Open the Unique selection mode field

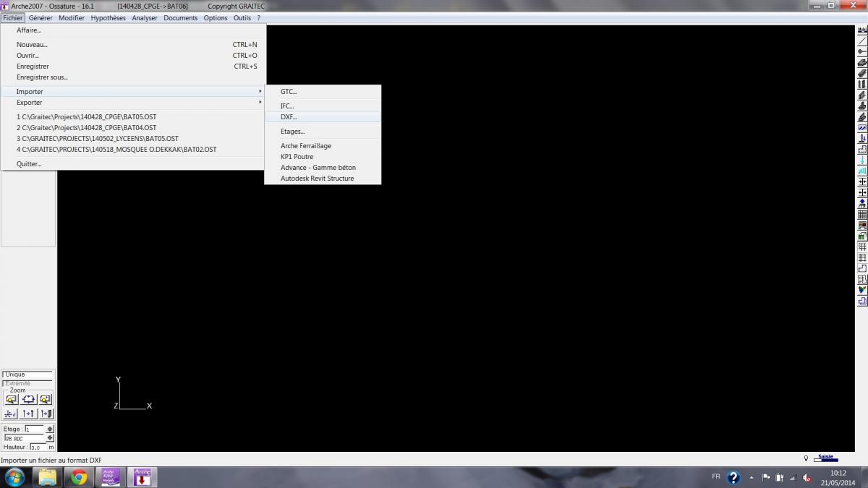[27, 374]
